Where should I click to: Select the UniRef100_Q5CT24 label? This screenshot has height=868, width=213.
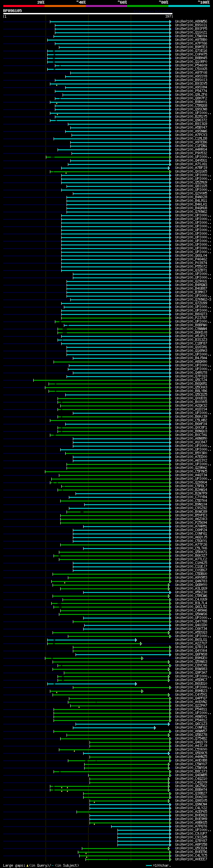191,380
